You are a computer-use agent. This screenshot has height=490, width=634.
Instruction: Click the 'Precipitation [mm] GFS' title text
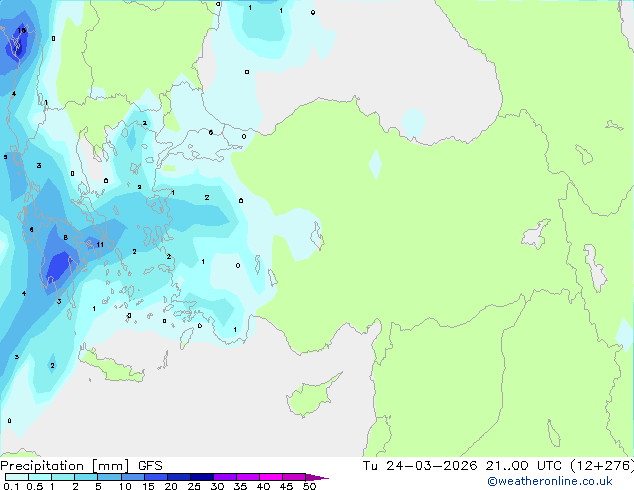81,466
